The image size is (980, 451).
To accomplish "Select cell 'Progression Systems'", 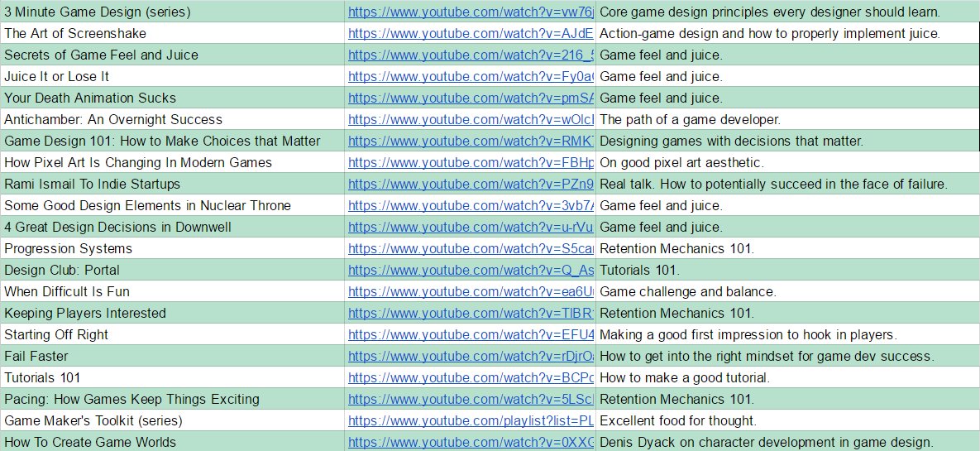I will coord(172,248).
